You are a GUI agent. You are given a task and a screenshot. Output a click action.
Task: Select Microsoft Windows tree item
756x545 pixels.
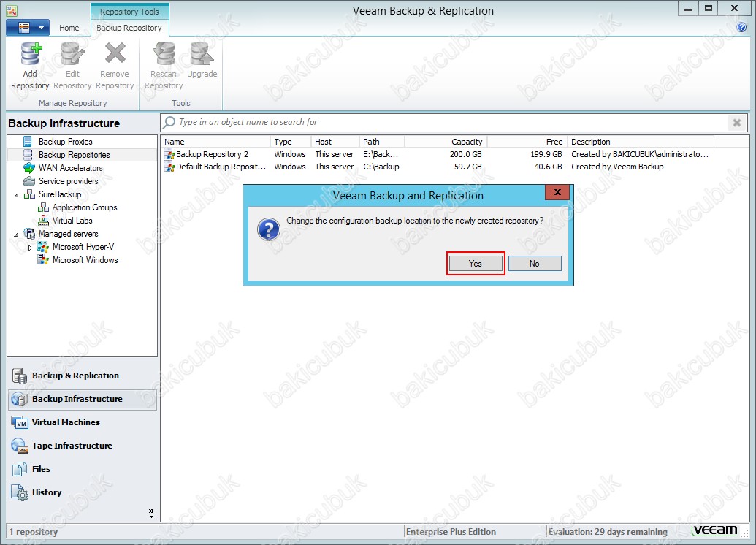(x=85, y=260)
